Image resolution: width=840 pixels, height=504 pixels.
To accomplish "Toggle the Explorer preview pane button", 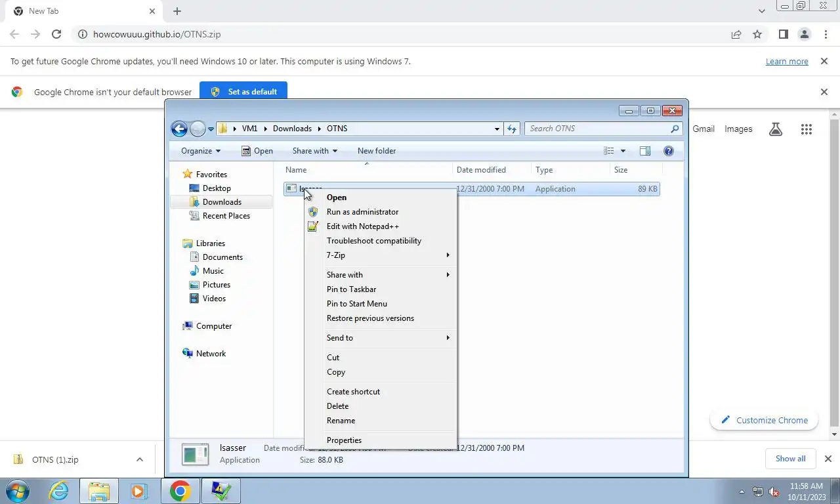I will tap(645, 151).
